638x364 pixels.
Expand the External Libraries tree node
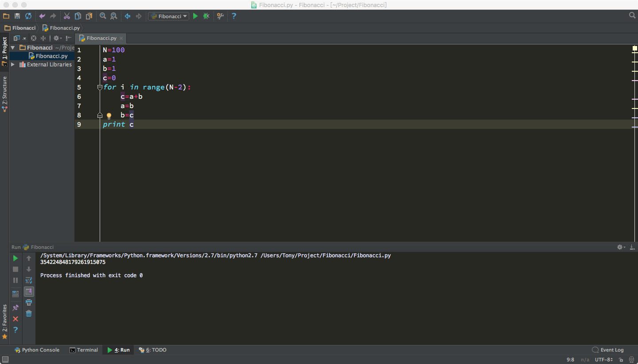[13, 65]
